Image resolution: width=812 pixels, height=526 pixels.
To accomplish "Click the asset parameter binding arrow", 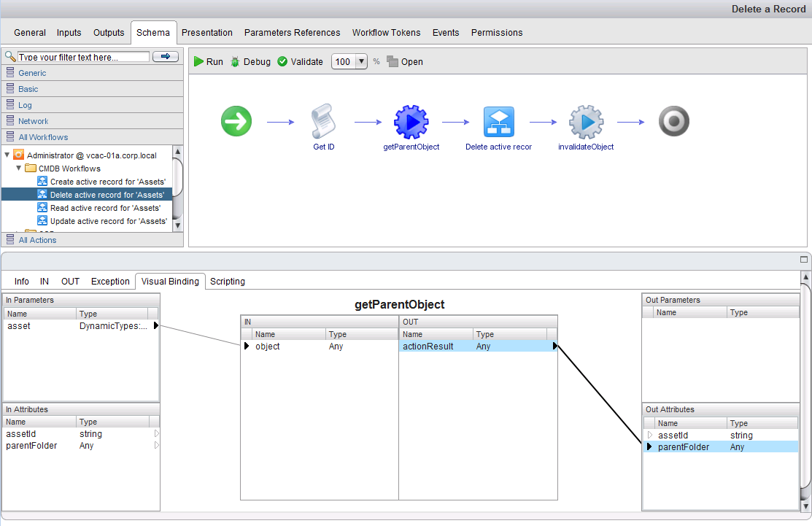I will point(155,325).
